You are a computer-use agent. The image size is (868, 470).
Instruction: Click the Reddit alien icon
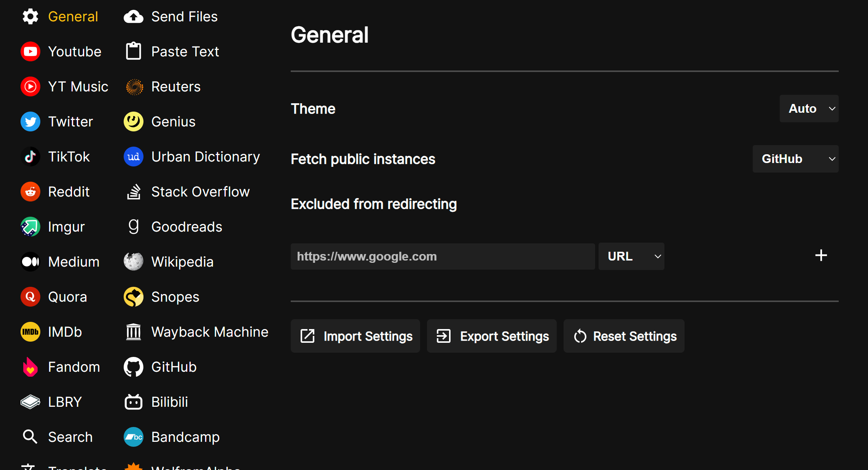[x=30, y=192]
